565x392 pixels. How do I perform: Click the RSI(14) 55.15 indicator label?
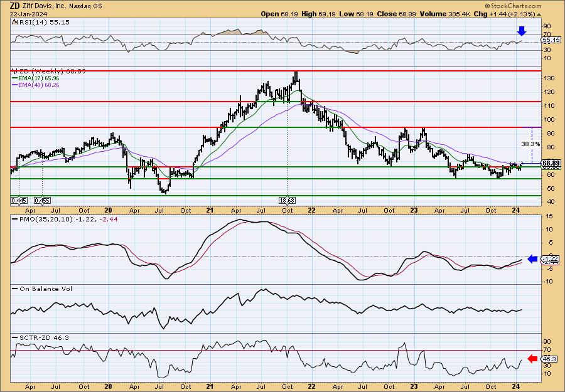click(43, 22)
